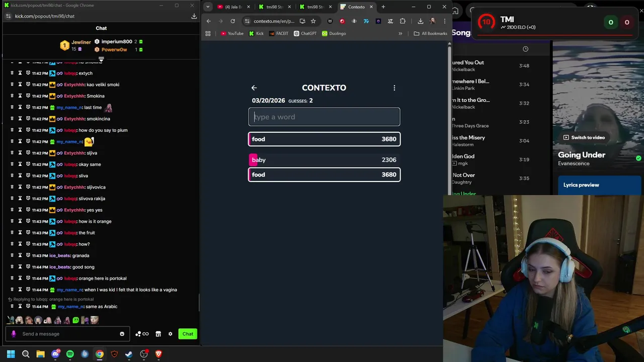Switch to the YouTube '(4) Jala Br' tab

[233, 7]
